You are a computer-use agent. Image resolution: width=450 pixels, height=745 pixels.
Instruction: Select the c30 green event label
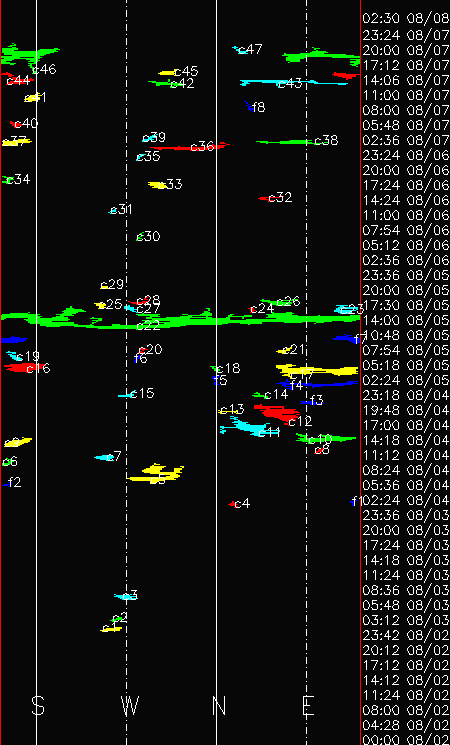(149, 237)
